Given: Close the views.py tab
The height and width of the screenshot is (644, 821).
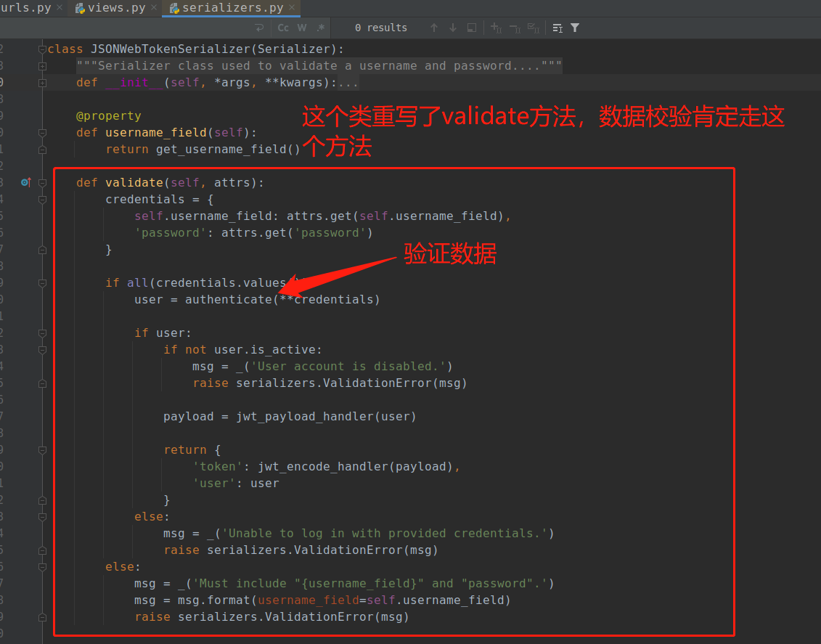Looking at the screenshot, I should [154, 7].
